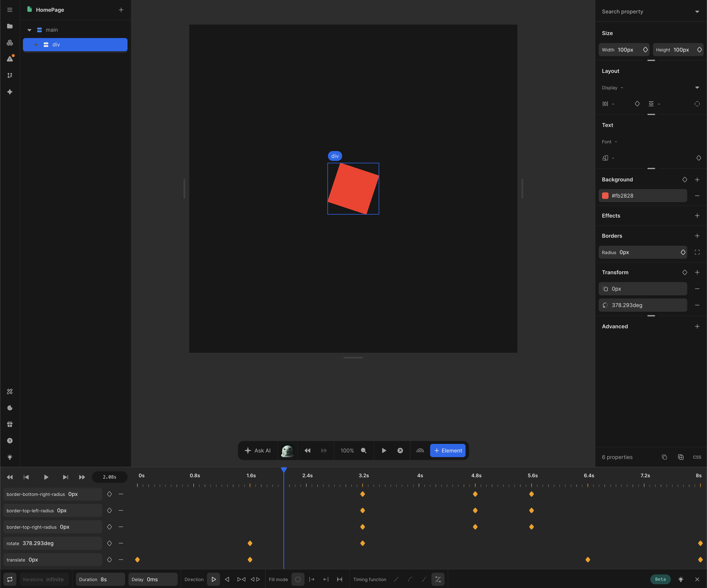Copy the CSS properties icon
707x588 pixels.
point(664,457)
